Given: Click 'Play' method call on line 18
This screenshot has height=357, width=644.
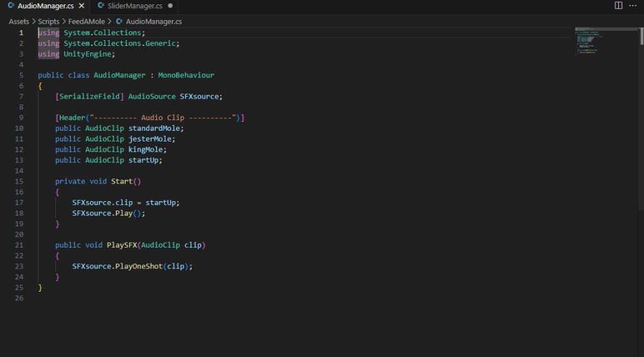Looking at the screenshot, I should pos(124,213).
